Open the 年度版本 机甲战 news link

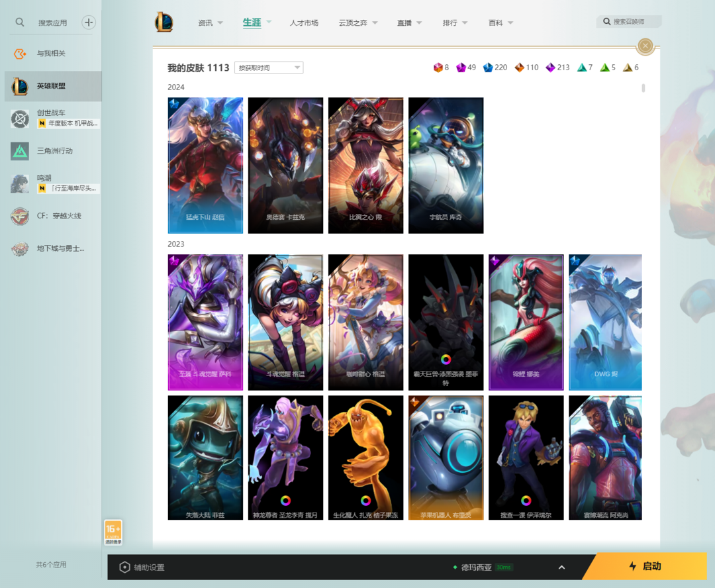pos(68,123)
